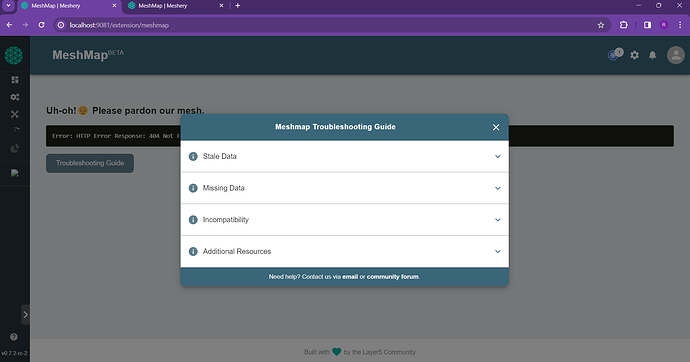This screenshot has width=690, height=362.
Task: Bookmark this page with the star
Action: click(601, 25)
